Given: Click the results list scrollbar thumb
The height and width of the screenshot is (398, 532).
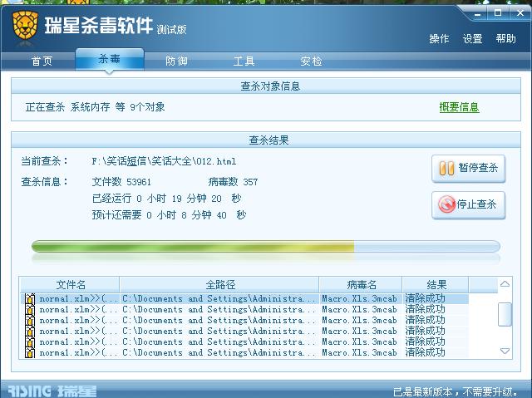Looking at the screenshot, I should (505, 315).
